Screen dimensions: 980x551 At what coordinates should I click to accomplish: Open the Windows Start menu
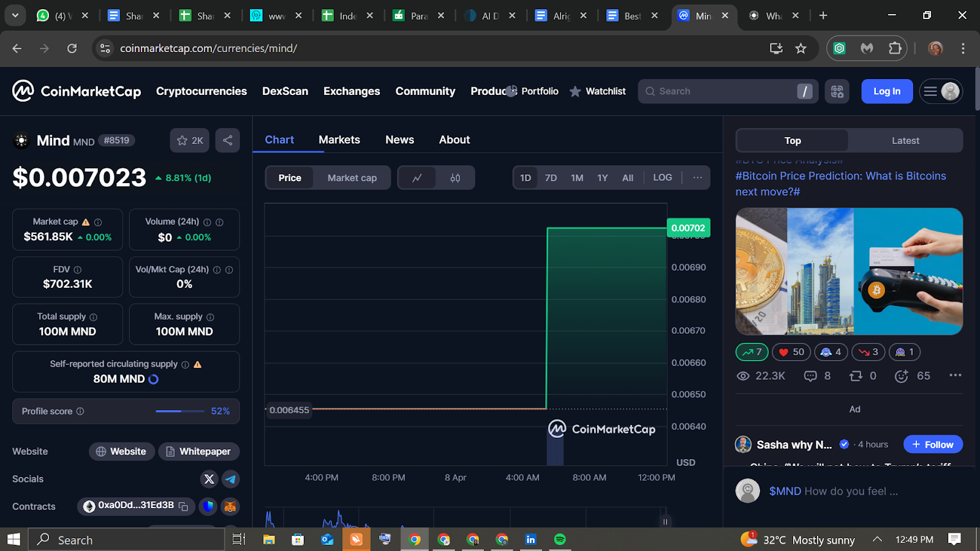[13, 539]
